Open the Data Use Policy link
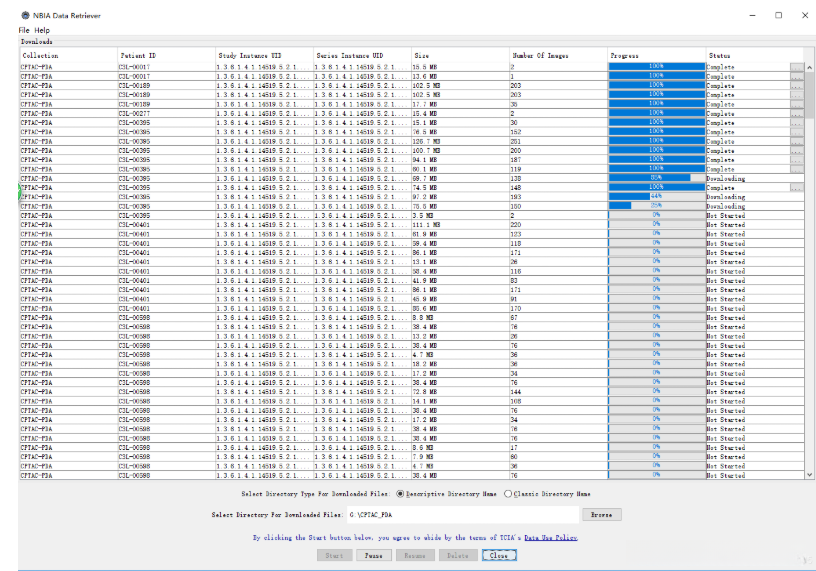 point(551,538)
